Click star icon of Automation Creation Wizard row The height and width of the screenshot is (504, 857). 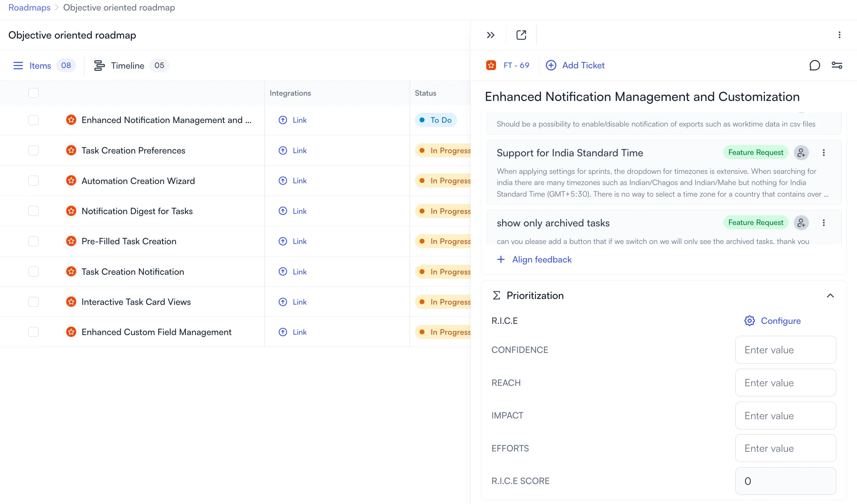tap(71, 181)
